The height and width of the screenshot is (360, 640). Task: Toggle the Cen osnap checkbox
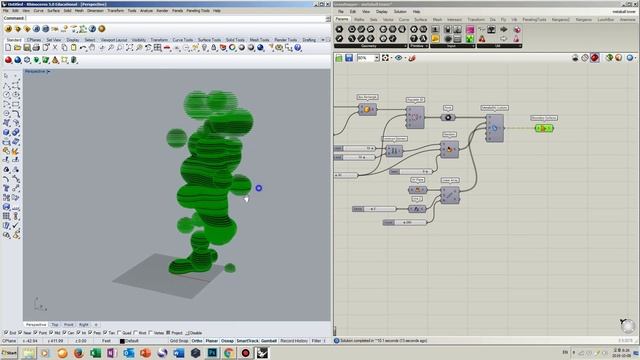point(64,333)
